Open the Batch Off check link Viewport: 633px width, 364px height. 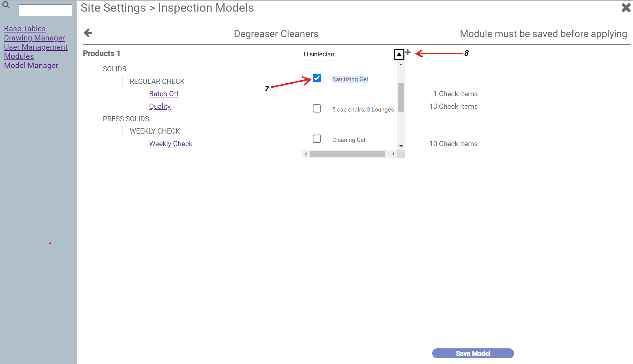click(x=164, y=94)
